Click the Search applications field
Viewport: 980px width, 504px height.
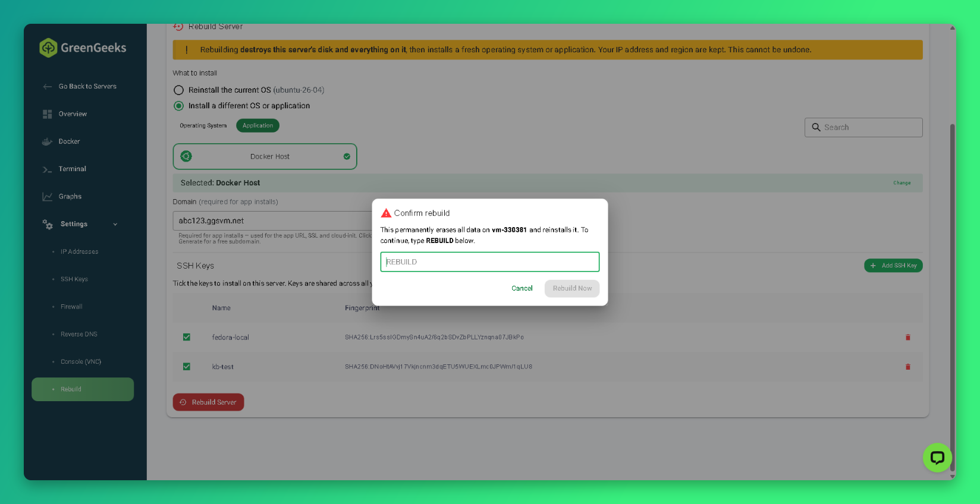(x=863, y=127)
